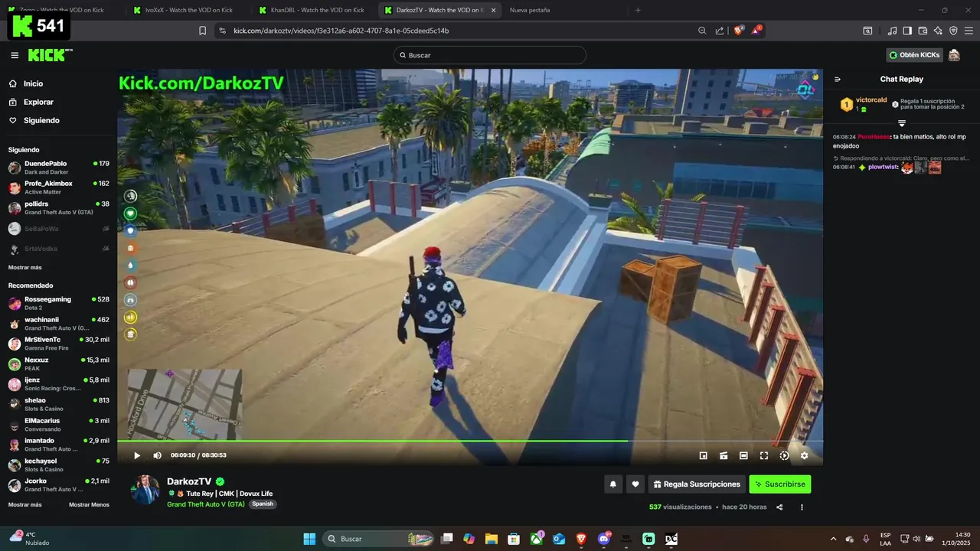Screen dimensions: 980x551
Task: Open Rosseegaming recommended channel
Action: [x=59, y=303]
